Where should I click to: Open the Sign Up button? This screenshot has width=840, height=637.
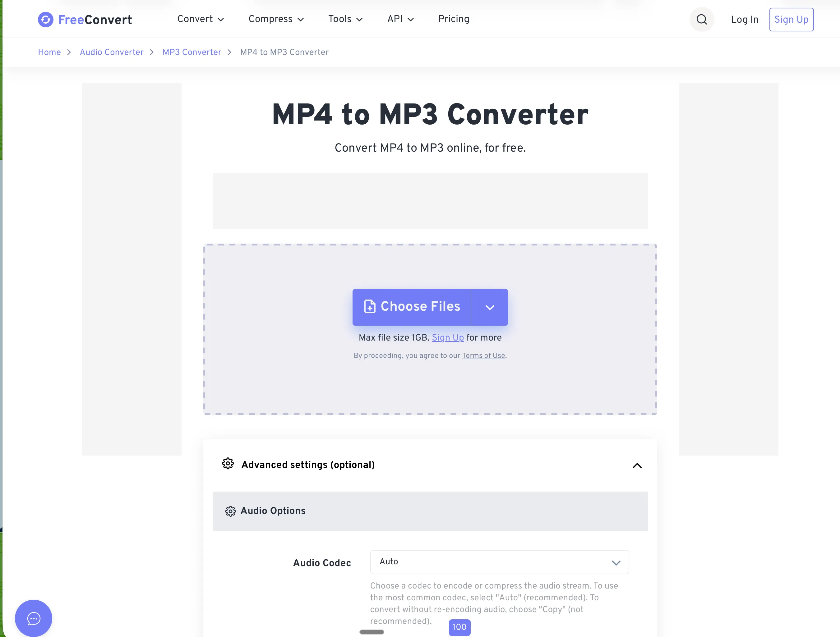coord(791,19)
